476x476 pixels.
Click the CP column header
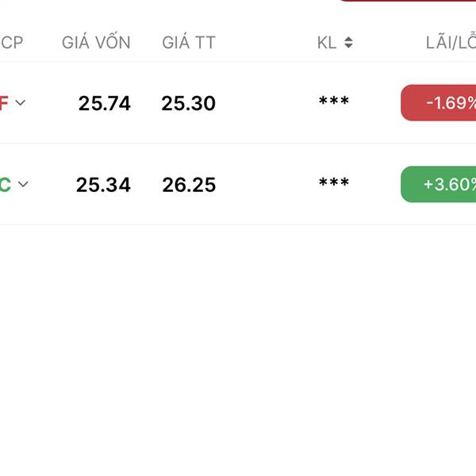(12, 43)
